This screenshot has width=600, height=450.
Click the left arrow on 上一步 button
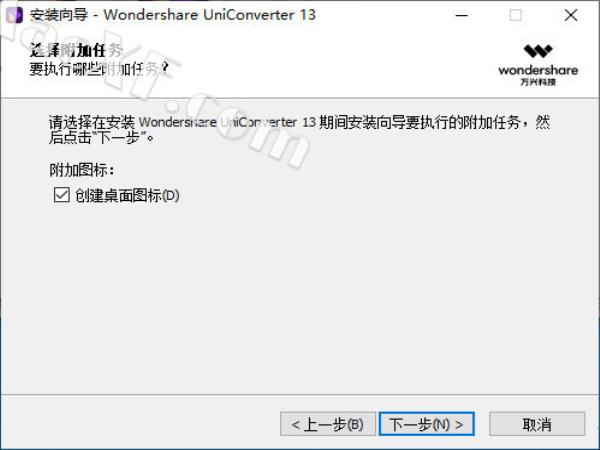(x=295, y=424)
